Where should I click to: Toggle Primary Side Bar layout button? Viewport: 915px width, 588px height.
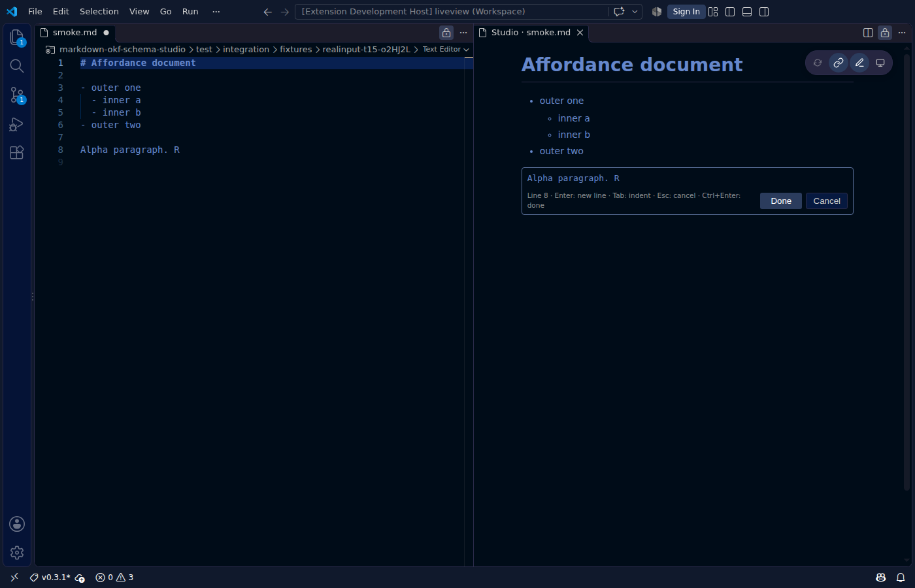(x=730, y=12)
